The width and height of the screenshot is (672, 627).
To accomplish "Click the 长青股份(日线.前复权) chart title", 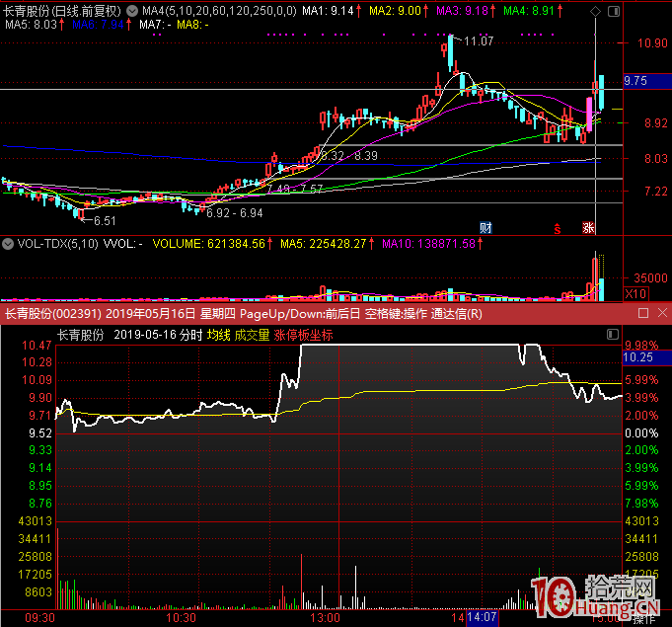I will tap(62, 11).
